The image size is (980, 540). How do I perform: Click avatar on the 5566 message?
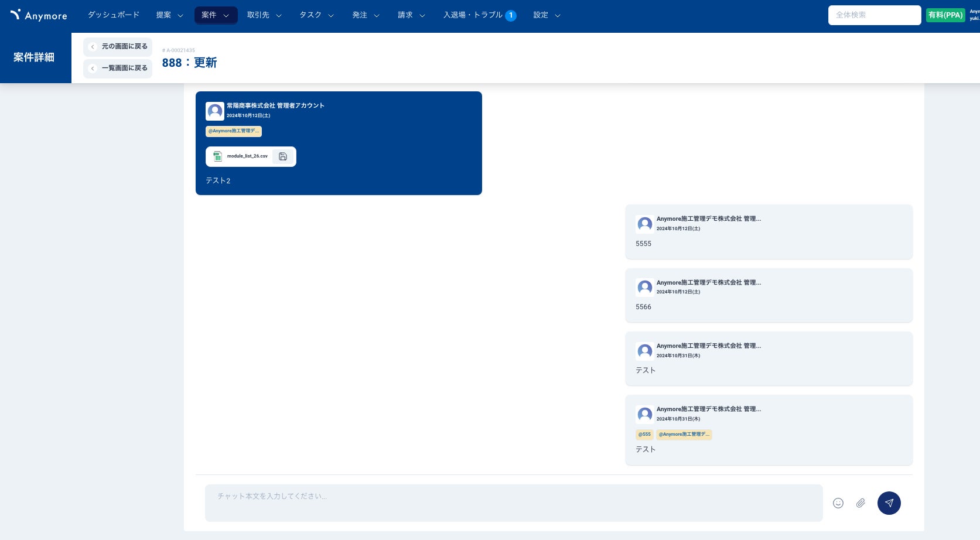click(x=645, y=288)
